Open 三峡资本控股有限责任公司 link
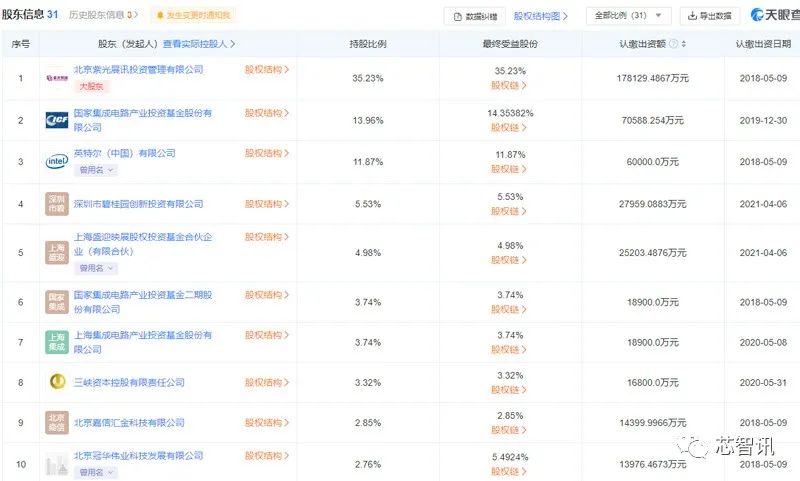The height and width of the screenshot is (481, 800). coord(129,382)
